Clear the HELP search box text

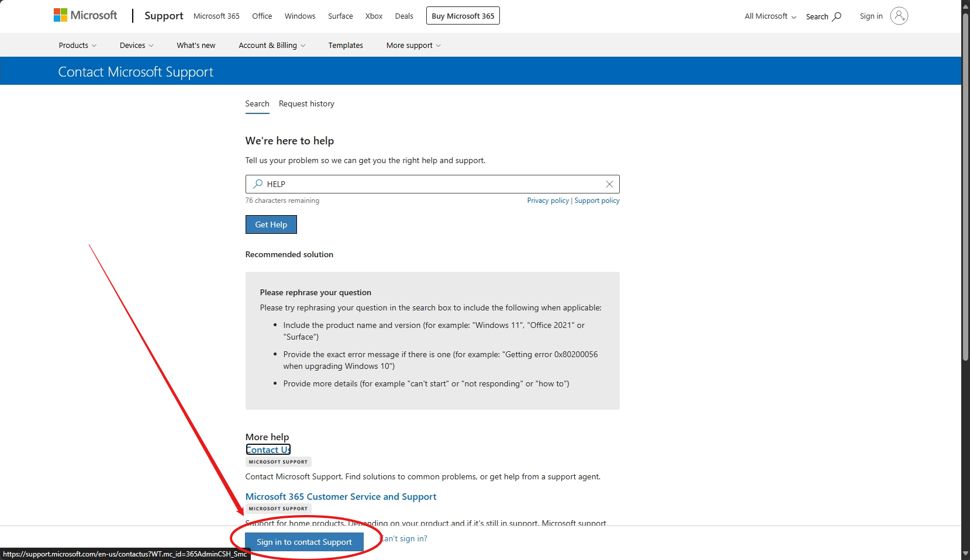pyautogui.click(x=609, y=184)
